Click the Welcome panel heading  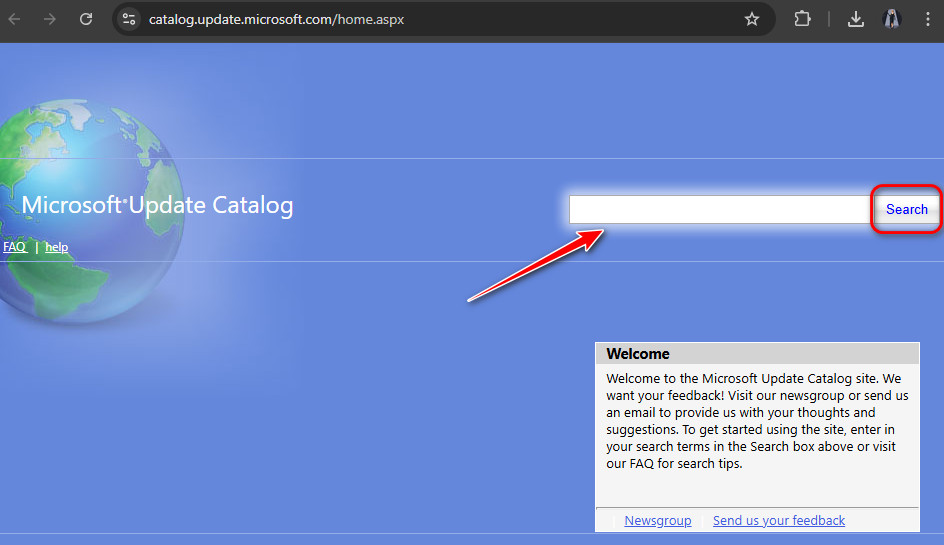638,353
